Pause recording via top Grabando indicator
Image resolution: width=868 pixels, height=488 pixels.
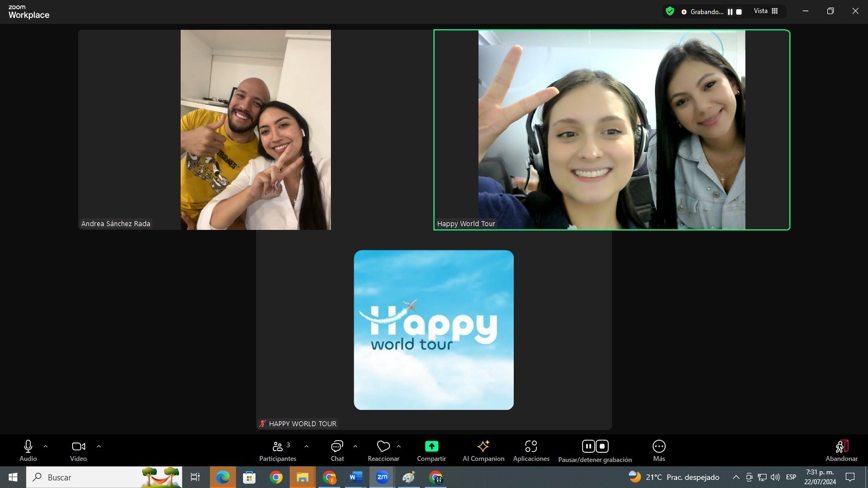pyautogui.click(x=730, y=11)
